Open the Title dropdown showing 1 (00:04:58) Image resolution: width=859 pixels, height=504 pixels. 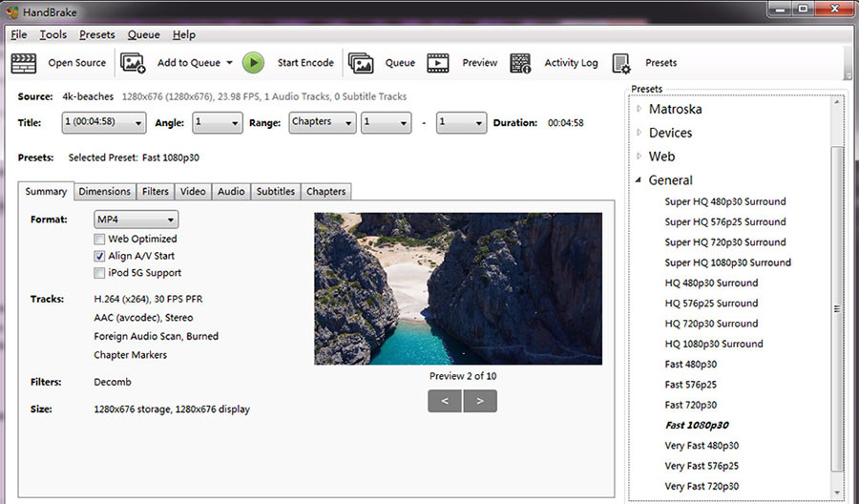(104, 123)
